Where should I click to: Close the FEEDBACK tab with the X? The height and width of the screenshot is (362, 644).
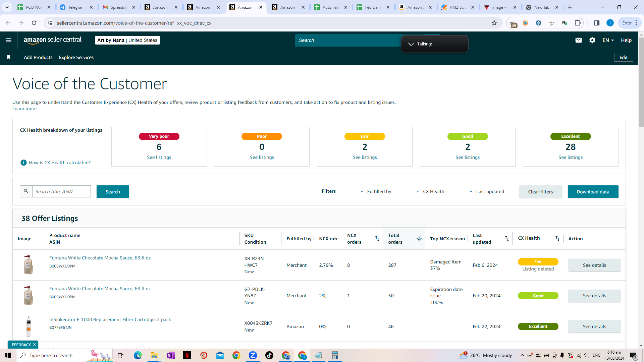[35, 345]
